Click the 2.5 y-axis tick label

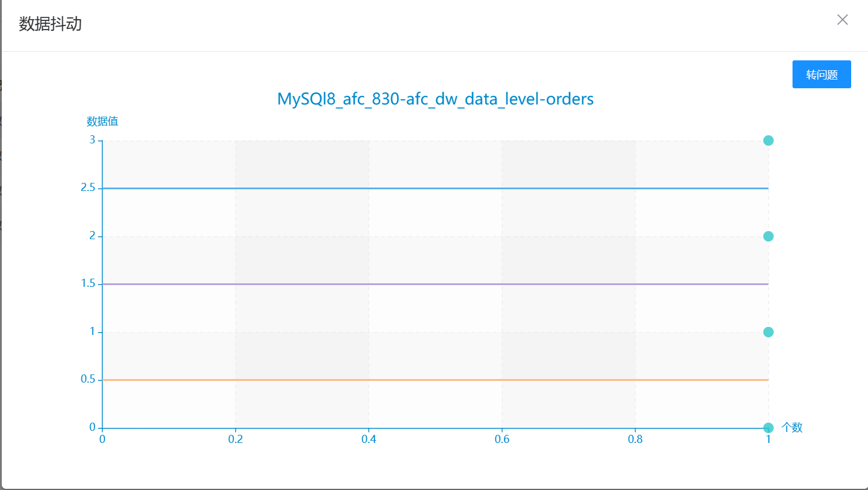[x=88, y=188]
